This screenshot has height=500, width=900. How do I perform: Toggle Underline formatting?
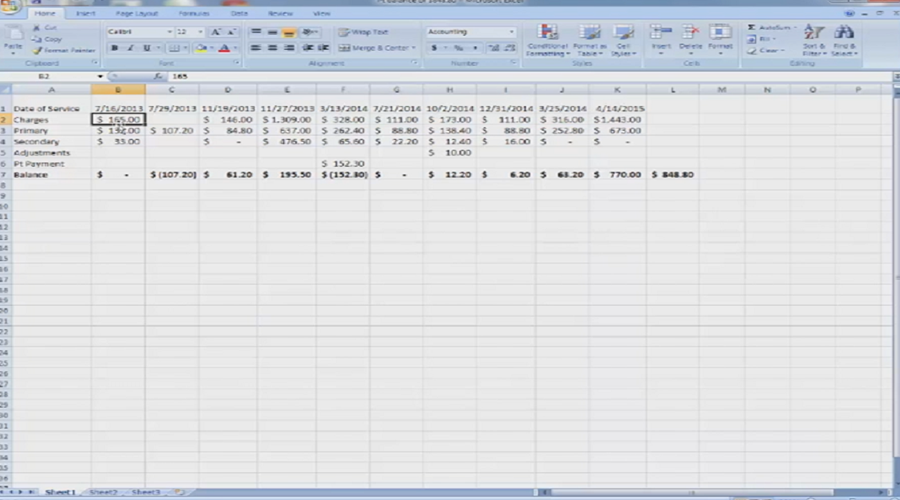click(146, 48)
